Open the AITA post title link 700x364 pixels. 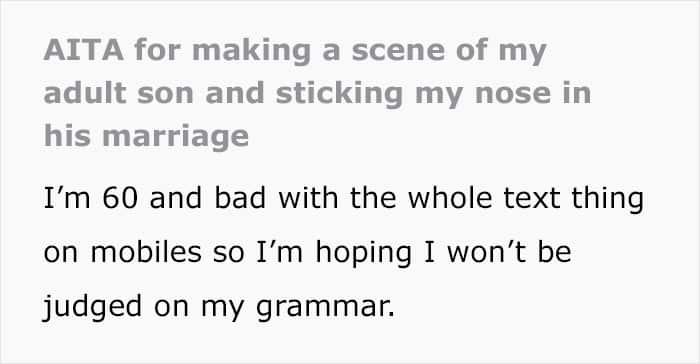pyautogui.click(x=317, y=93)
